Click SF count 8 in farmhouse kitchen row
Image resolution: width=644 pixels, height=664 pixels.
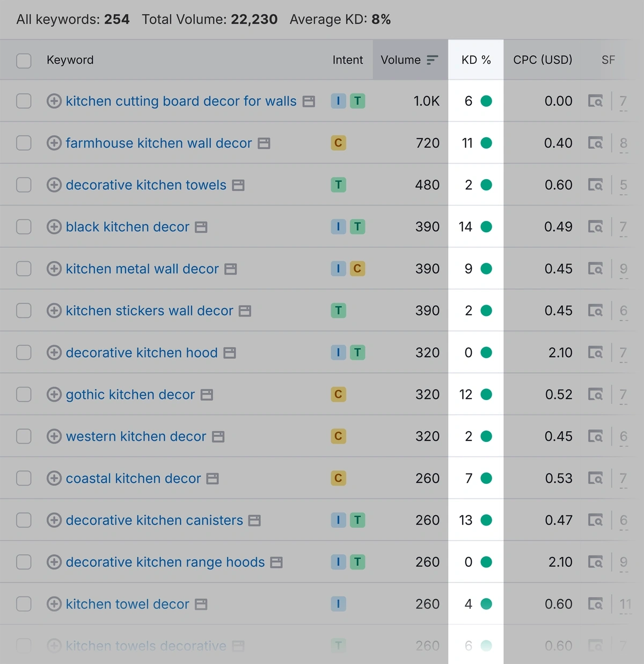click(x=623, y=143)
